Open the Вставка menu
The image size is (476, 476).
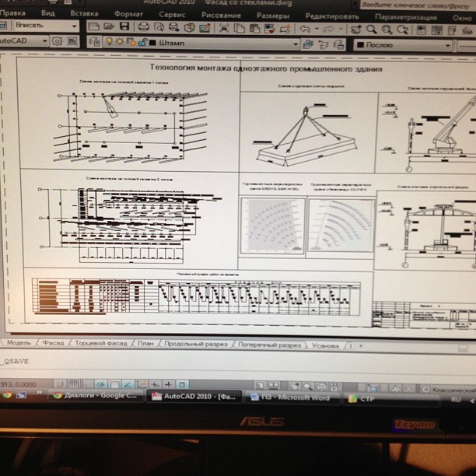[x=84, y=14]
